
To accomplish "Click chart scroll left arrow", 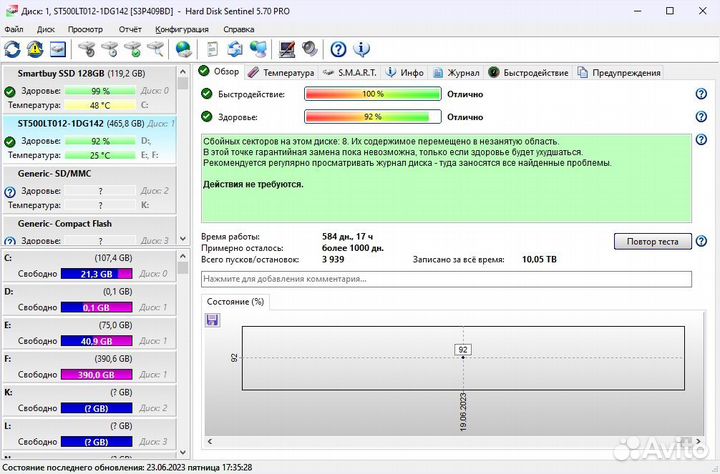I will [210, 441].
